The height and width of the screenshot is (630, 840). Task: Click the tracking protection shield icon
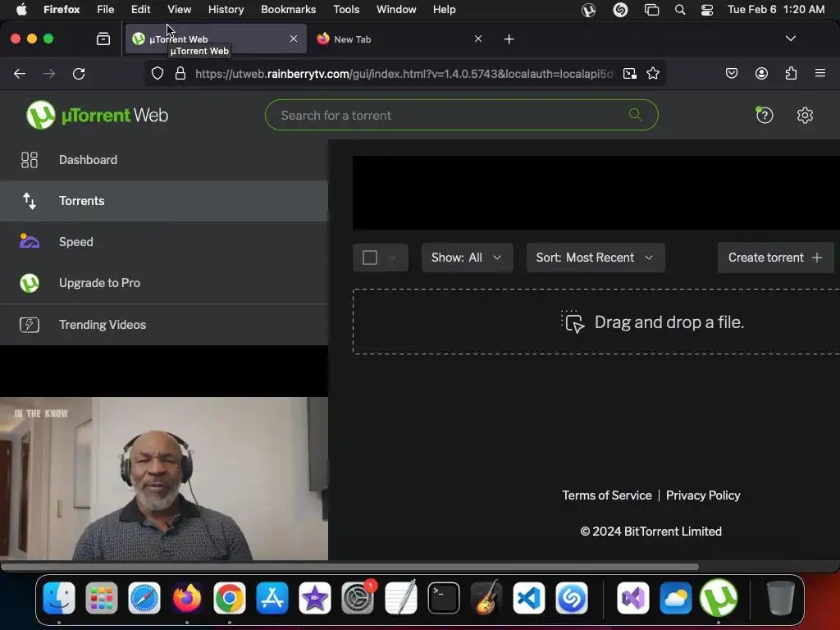coord(157,73)
